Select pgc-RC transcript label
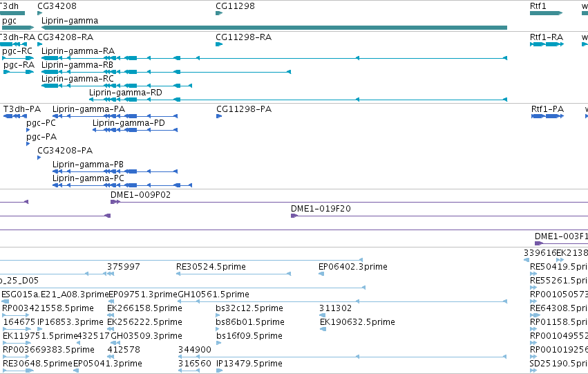This screenshot has width=588, height=374. coord(17,51)
